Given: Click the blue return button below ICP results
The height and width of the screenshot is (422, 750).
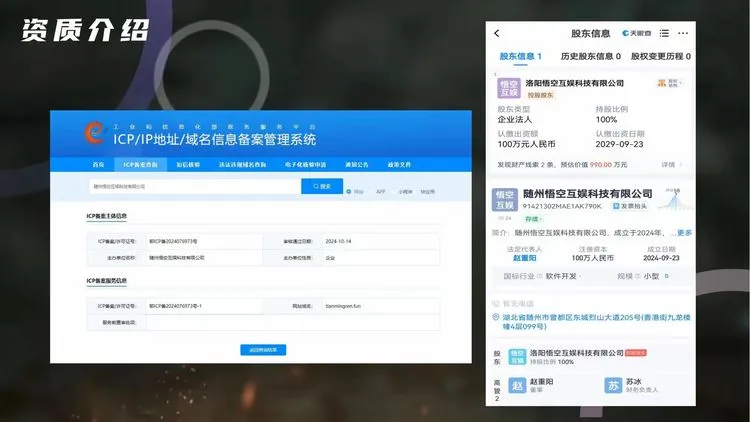Looking at the screenshot, I should tap(263, 350).
